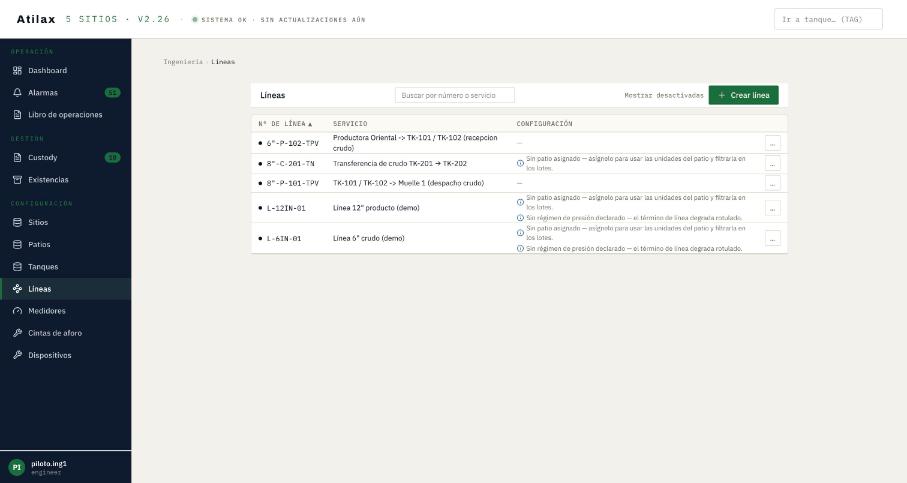The width and height of the screenshot is (907, 483).
Task: Click the Servicio column header
Action: (350, 124)
